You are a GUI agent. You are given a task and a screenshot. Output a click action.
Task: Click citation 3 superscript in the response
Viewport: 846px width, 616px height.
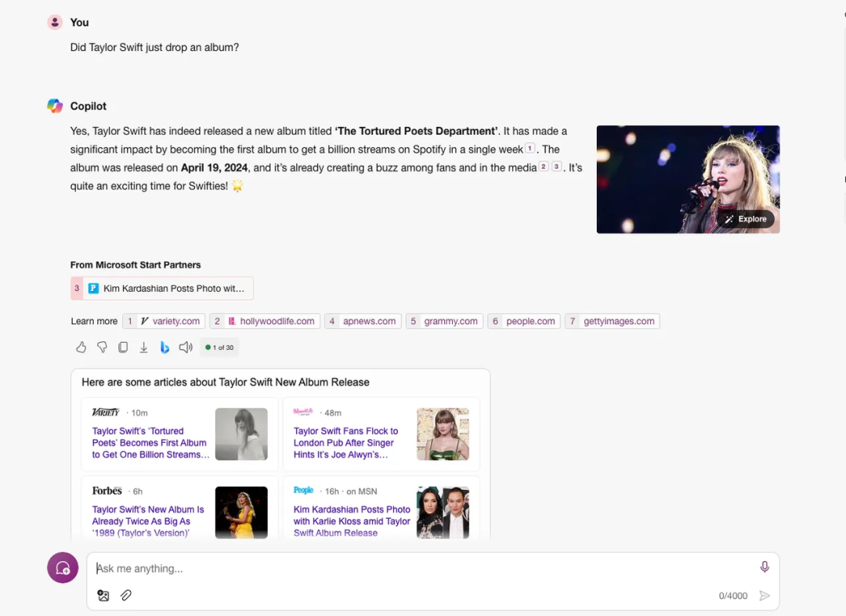[556, 167]
